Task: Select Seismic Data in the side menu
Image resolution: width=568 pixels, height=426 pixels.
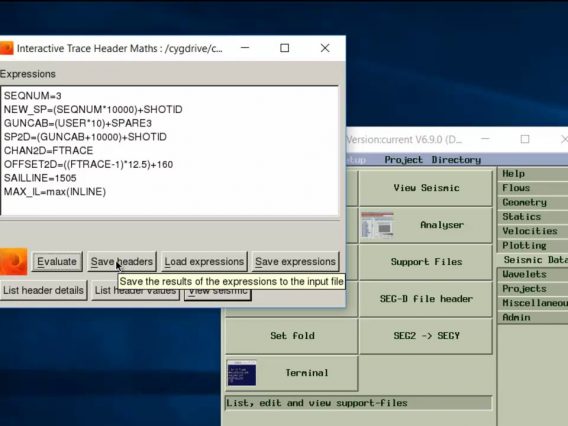Action: click(533, 260)
